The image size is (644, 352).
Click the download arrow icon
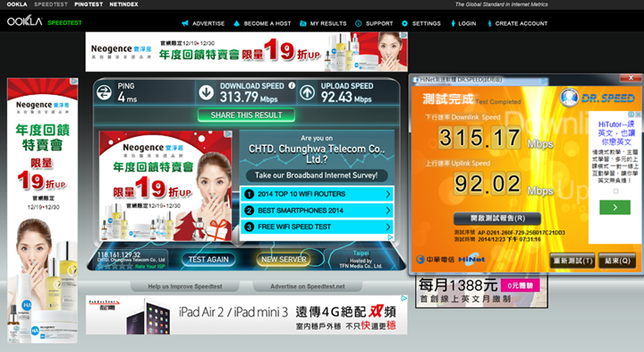point(207,93)
